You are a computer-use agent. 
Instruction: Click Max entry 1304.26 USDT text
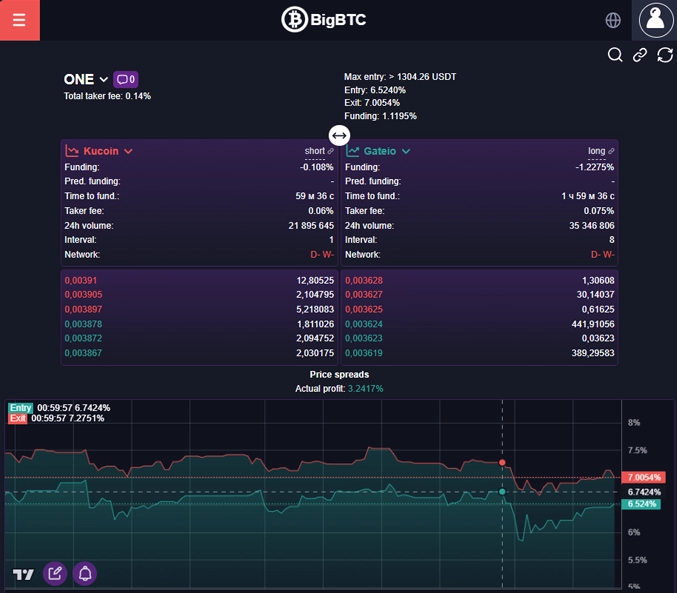tap(400, 77)
